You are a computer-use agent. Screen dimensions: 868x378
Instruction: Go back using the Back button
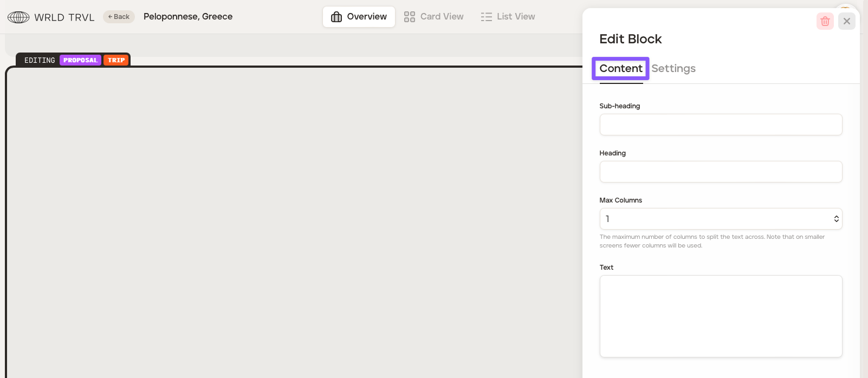(x=119, y=17)
